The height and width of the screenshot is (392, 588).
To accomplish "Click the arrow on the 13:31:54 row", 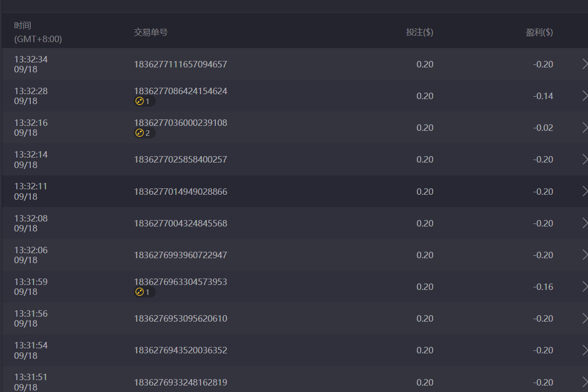I will (584, 350).
